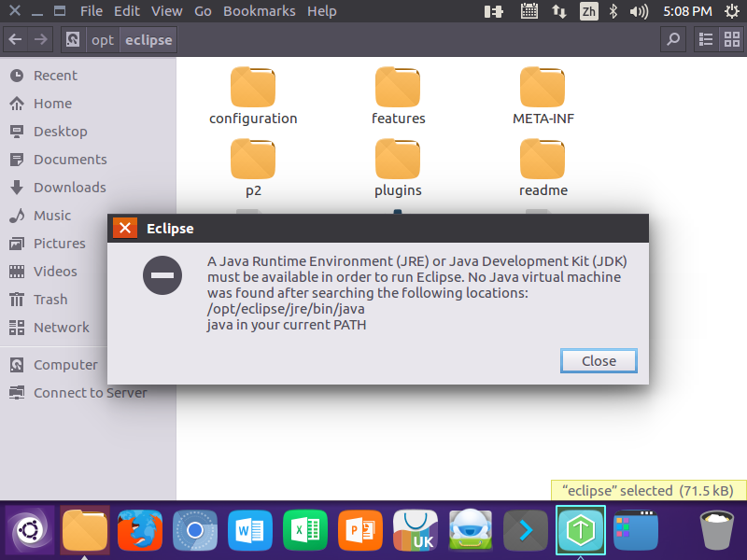Open power session menu icon
The image size is (747, 560).
pyautogui.click(x=732, y=11)
